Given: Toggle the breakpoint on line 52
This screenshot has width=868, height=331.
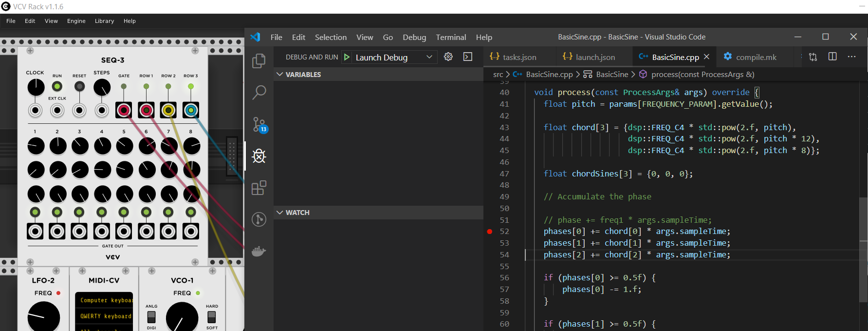Looking at the screenshot, I should point(490,232).
